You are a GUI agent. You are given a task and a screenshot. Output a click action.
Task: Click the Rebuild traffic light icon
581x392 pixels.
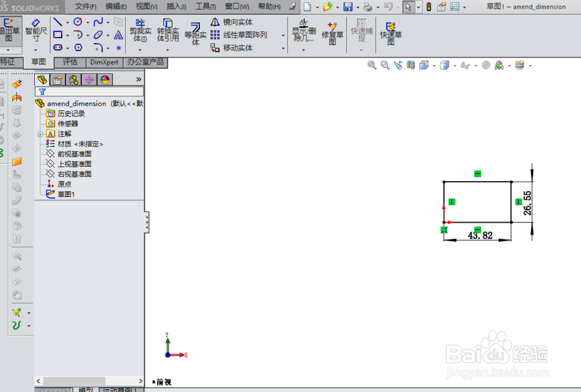pyautogui.click(x=429, y=6)
